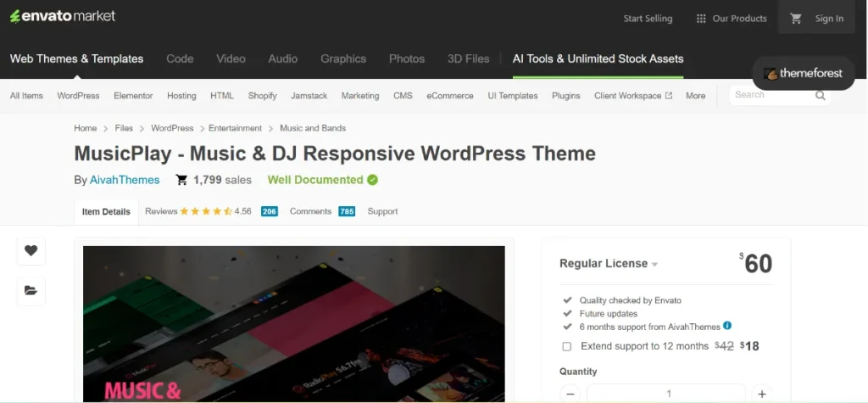Image resolution: width=868 pixels, height=403 pixels.
Task: Open the Client Workspace link
Action: click(633, 95)
